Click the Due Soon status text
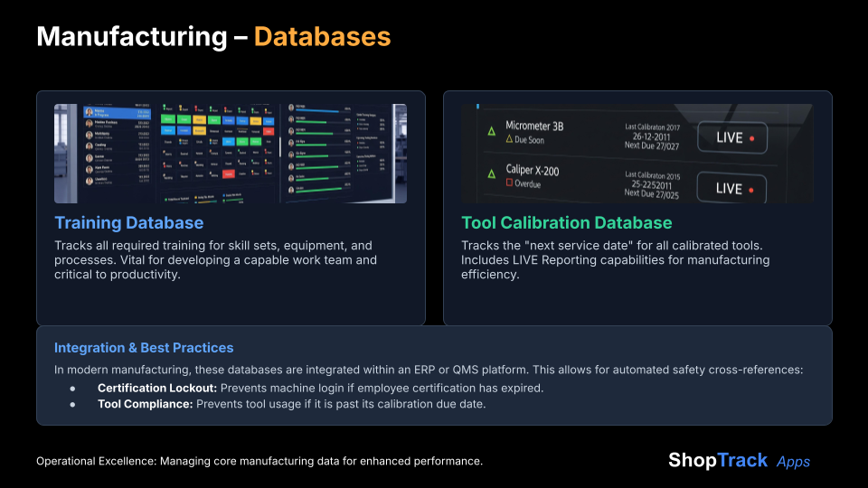Image resolution: width=868 pixels, height=488 pixels. tap(529, 140)
